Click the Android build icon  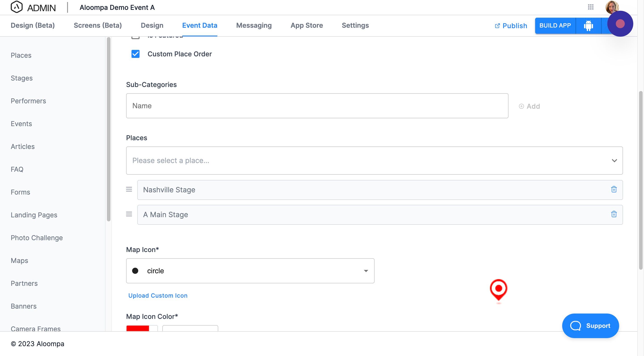click(588, 25)
